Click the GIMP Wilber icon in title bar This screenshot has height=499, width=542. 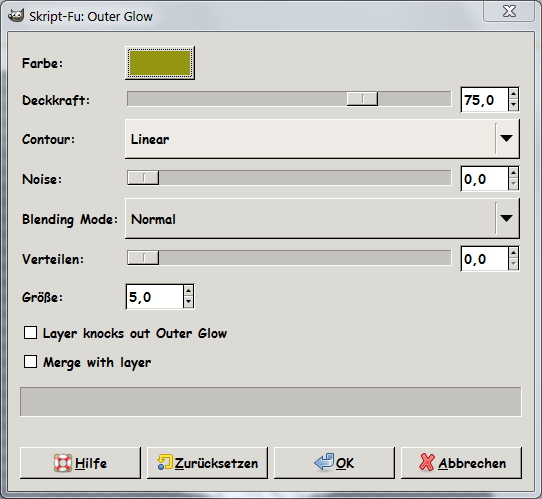tap(16, 16)
